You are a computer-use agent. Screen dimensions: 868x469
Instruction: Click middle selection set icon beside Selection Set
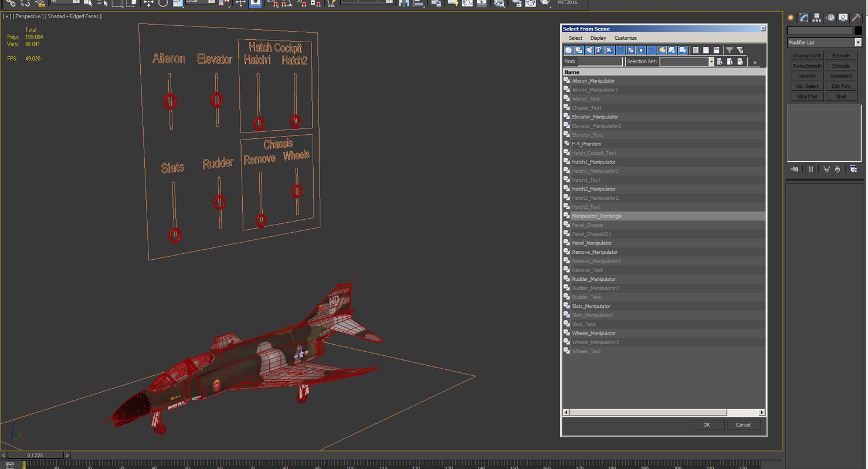pyautogui.click(x=730, y=62)
